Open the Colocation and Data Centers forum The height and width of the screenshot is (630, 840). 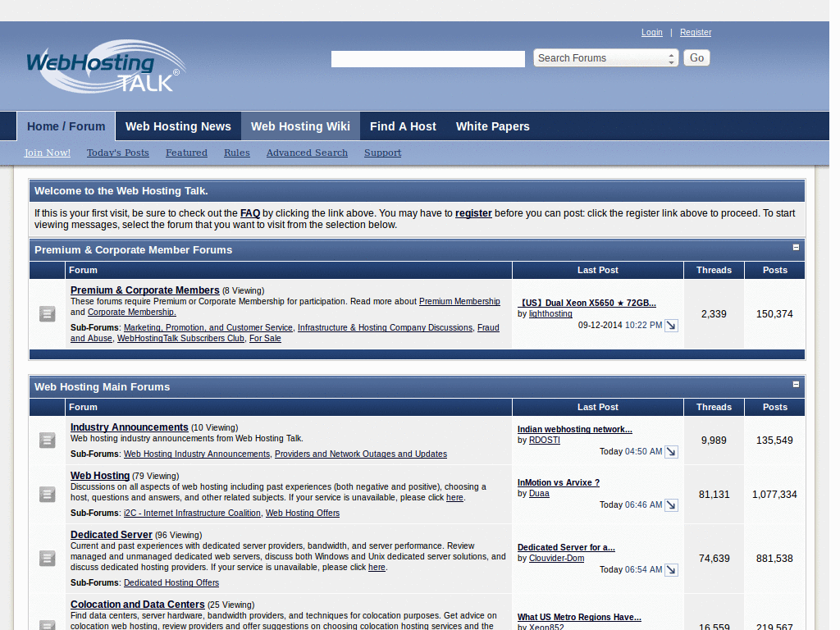pos(137,605)
